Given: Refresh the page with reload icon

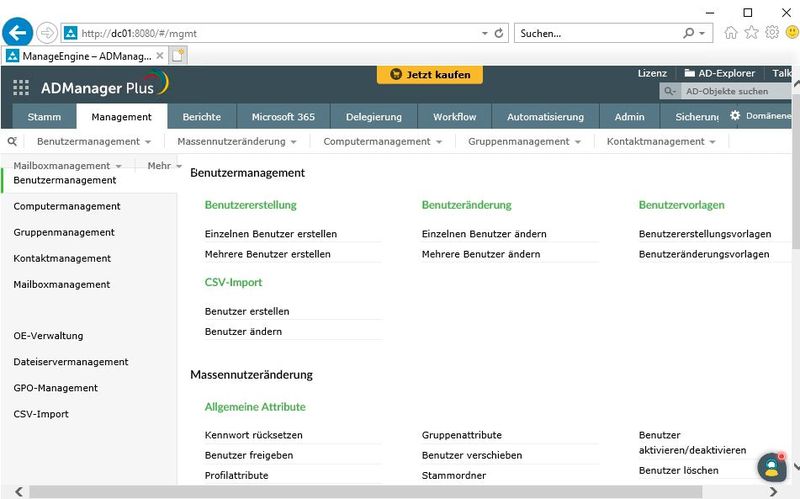Looking at the screenshot, I should pos(499,33).
